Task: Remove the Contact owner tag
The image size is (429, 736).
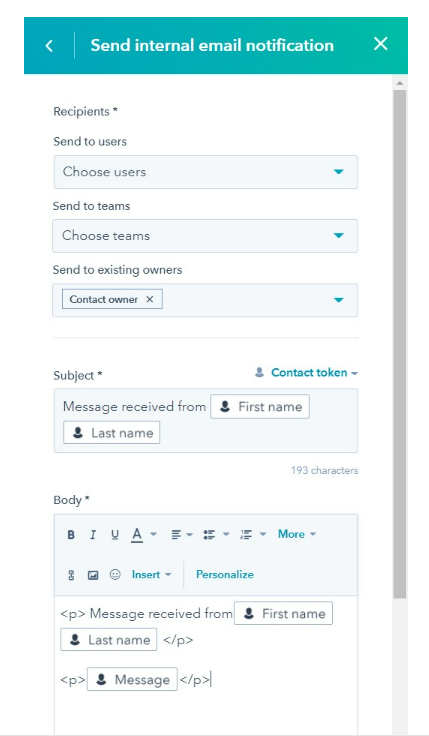Action: click(150, 299)
